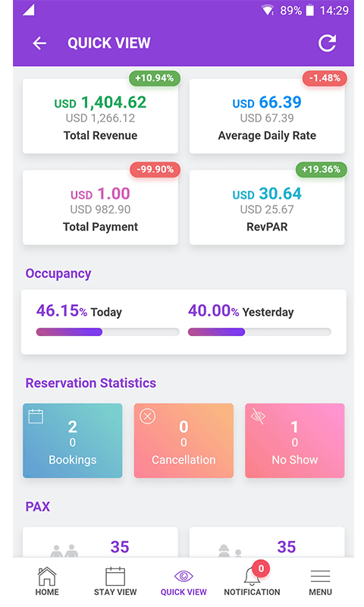Tap the crossed-eye icon on No Show card

pos(258,416)
